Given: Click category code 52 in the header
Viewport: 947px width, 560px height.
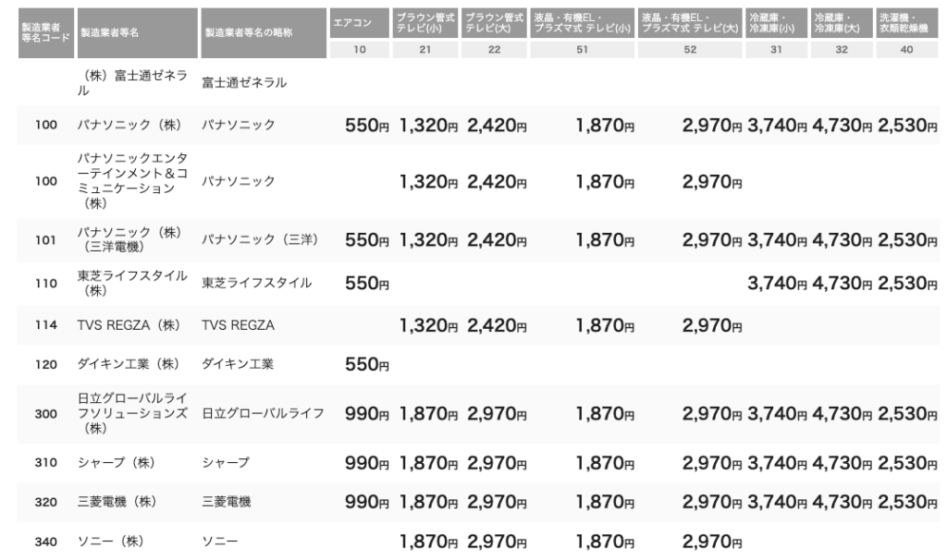Looking at the screenshot, I should 690,51.
